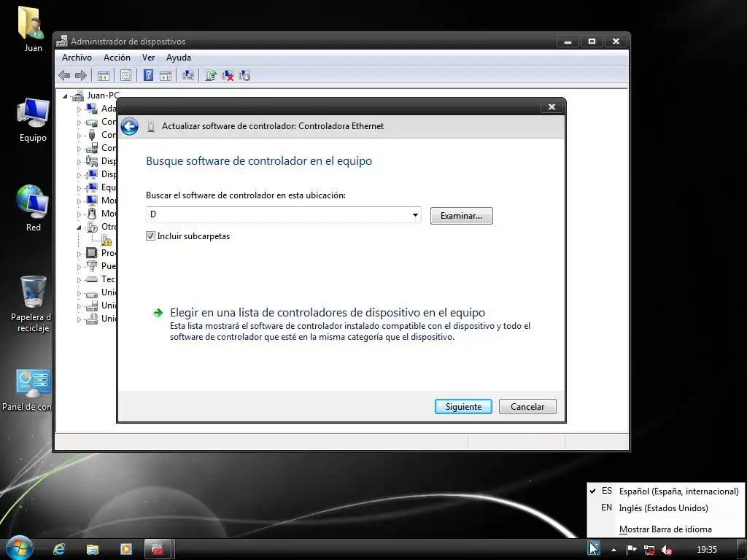747x560 pixels.
Task: Toggle the console tree toolbar icon
Action: [104, 75]
